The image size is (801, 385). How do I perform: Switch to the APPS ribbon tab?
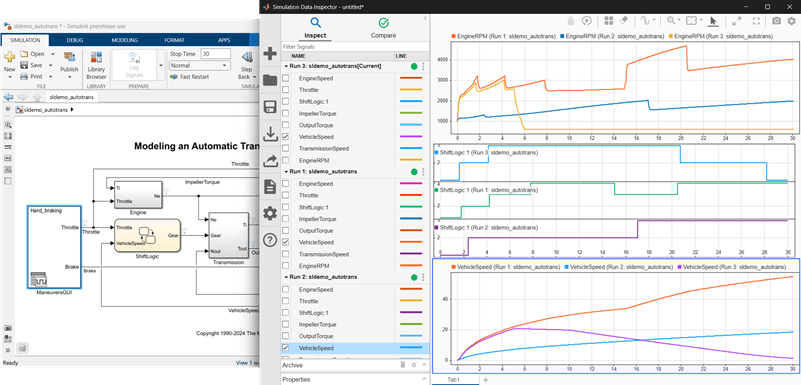pos(224,40)
